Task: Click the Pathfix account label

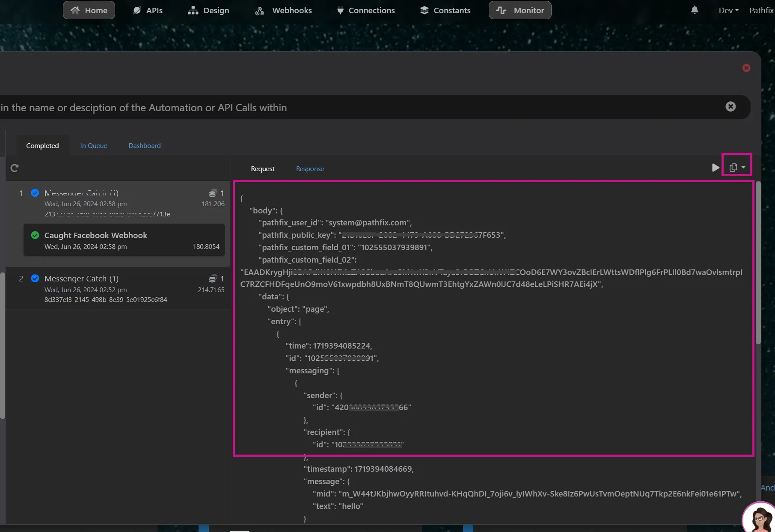Action: [x=761, y=10]
